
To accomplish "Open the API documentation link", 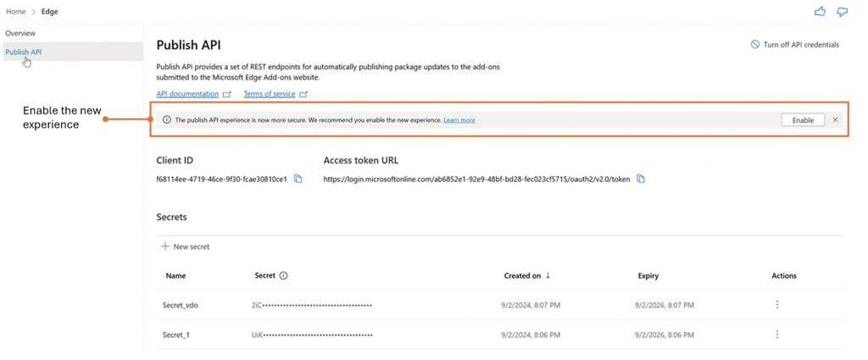I will (187, 94).
